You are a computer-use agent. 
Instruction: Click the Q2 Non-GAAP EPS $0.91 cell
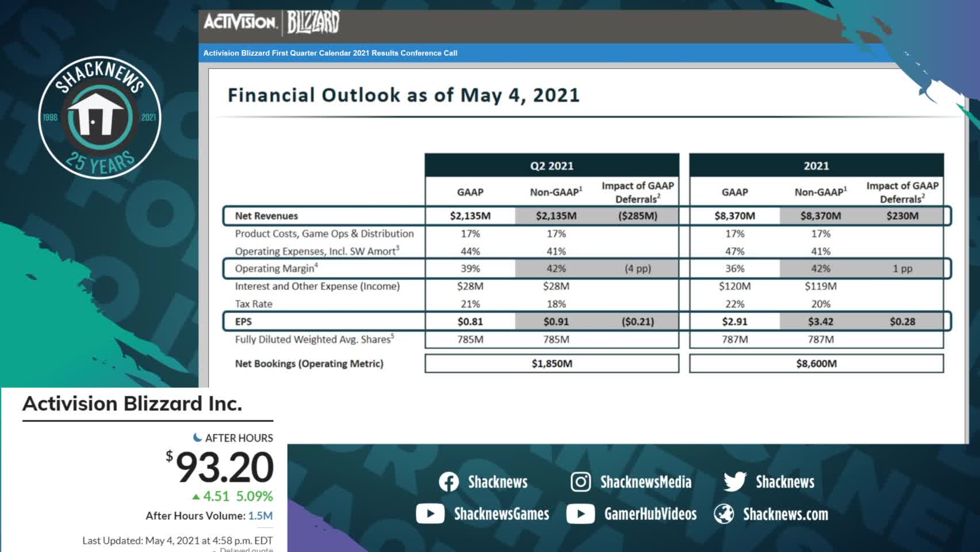pyautogui.click(x=556, y=321)
